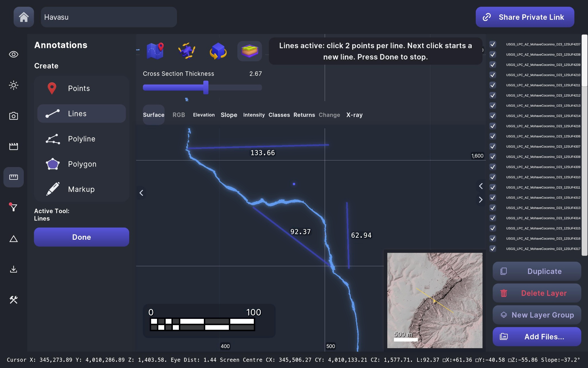The height and width of the screenshot is (368, 588).
Task: Choose the Markup pencil tool
Action: pyautogui.click(x=82, y=189)
